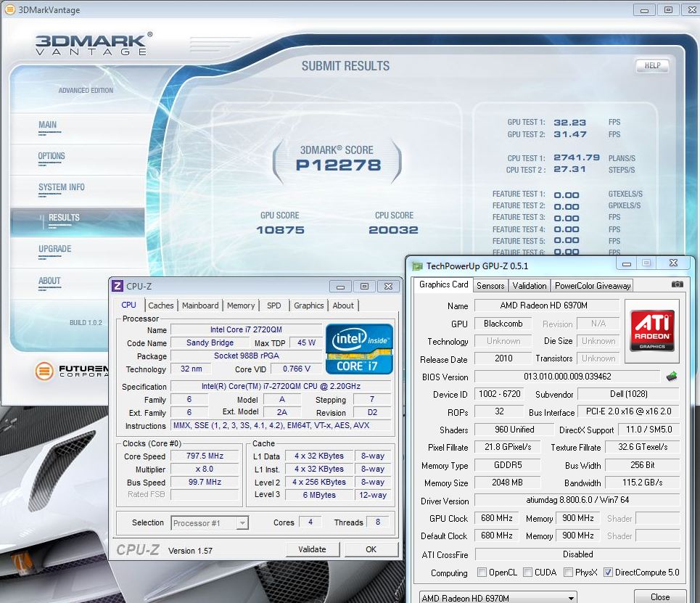Switch to the Sensors tab in GPU-Z
The image size is (700, 603).
[x=490, y=286]
